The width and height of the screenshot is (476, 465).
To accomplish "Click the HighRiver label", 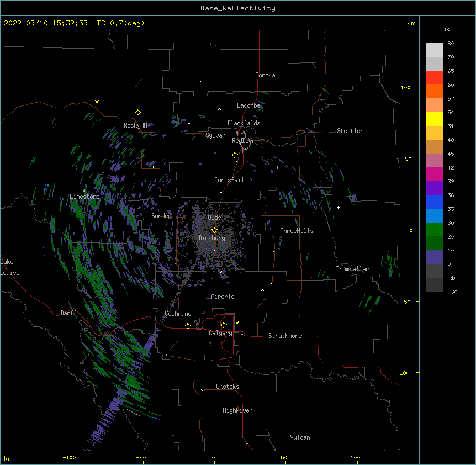I will click(237, 410).
